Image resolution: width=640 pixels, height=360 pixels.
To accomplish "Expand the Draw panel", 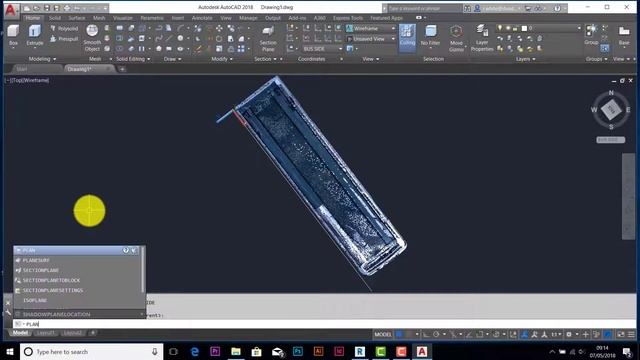I will (172, 59).
